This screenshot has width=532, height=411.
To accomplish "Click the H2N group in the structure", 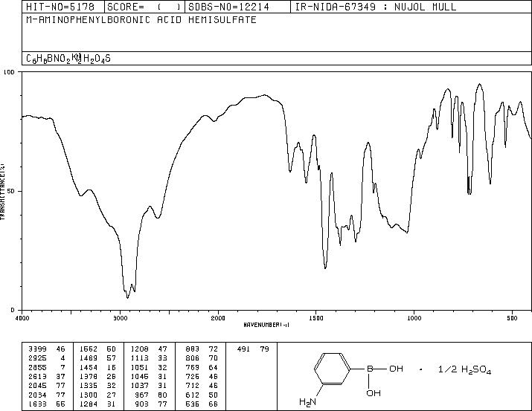I will [x=307, y=402].
